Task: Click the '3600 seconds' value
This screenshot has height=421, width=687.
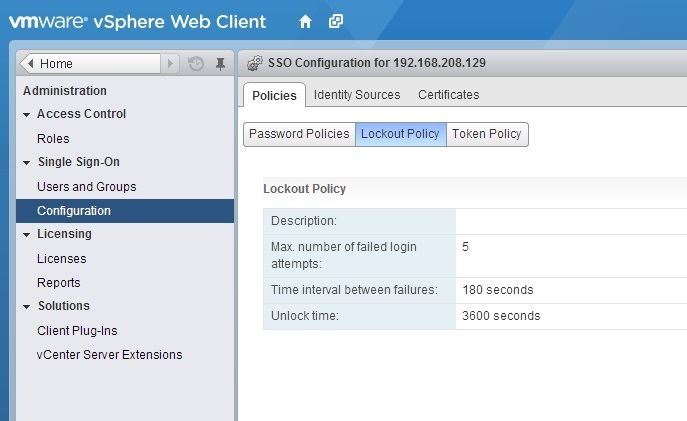Action: 501,315
